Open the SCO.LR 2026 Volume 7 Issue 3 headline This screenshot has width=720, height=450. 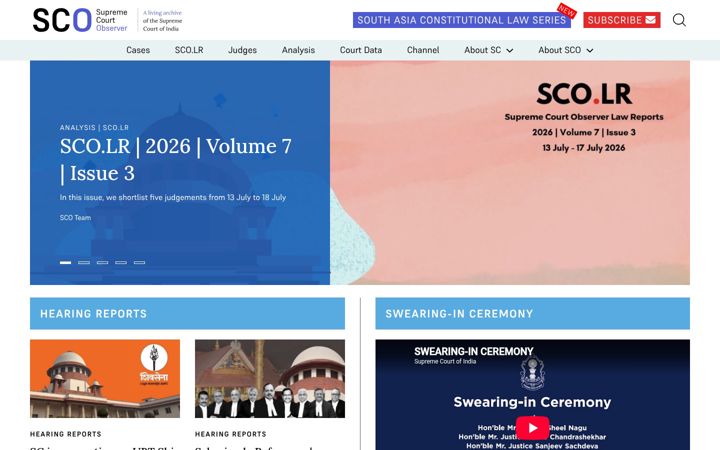(x=175, y=160)
